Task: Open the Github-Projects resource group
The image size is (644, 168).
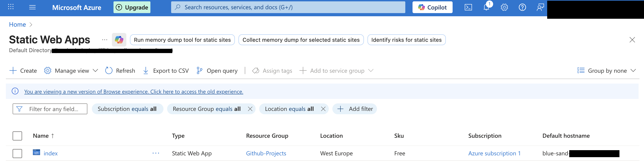Action: coord(266,154)
